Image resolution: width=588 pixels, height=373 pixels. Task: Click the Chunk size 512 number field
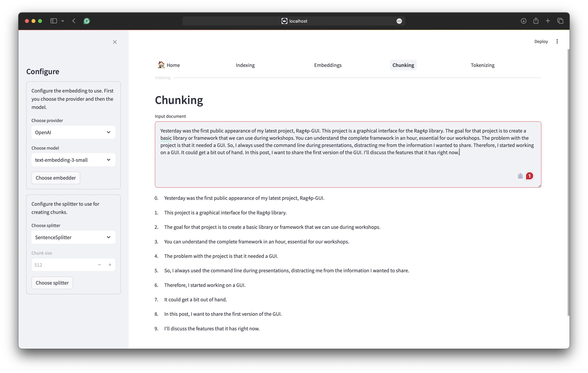63,265
